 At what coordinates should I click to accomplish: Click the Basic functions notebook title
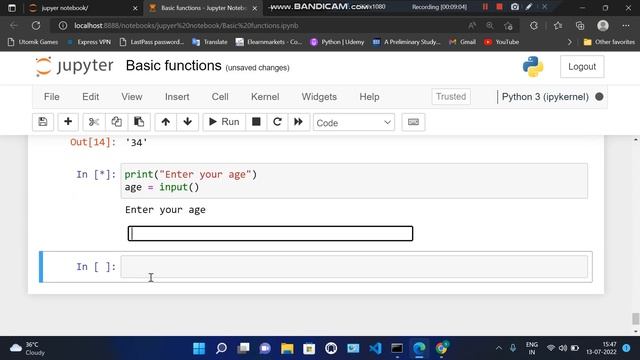pyautogui.click(x=173, y=66)
